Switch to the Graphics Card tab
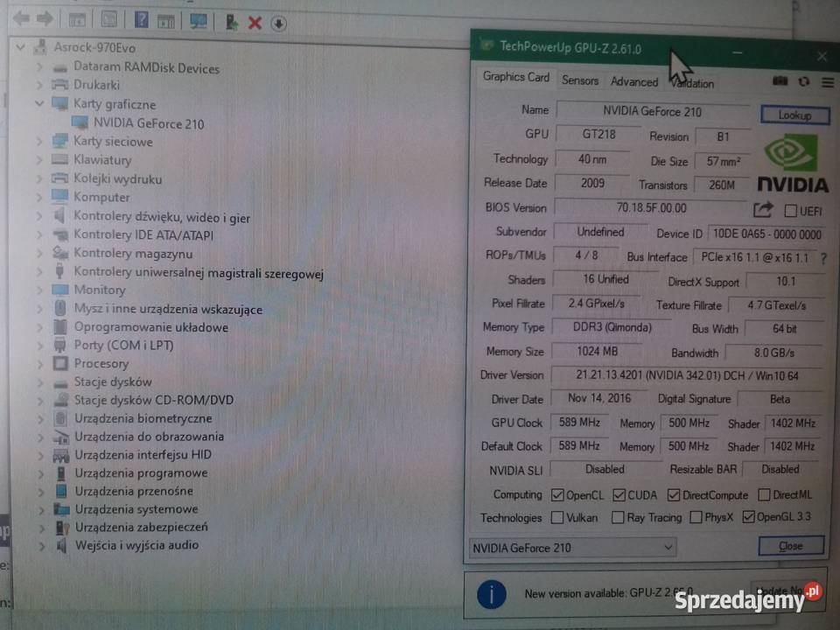Image resolution: width=840 pixels, height=630 pixels. point(515,77)
